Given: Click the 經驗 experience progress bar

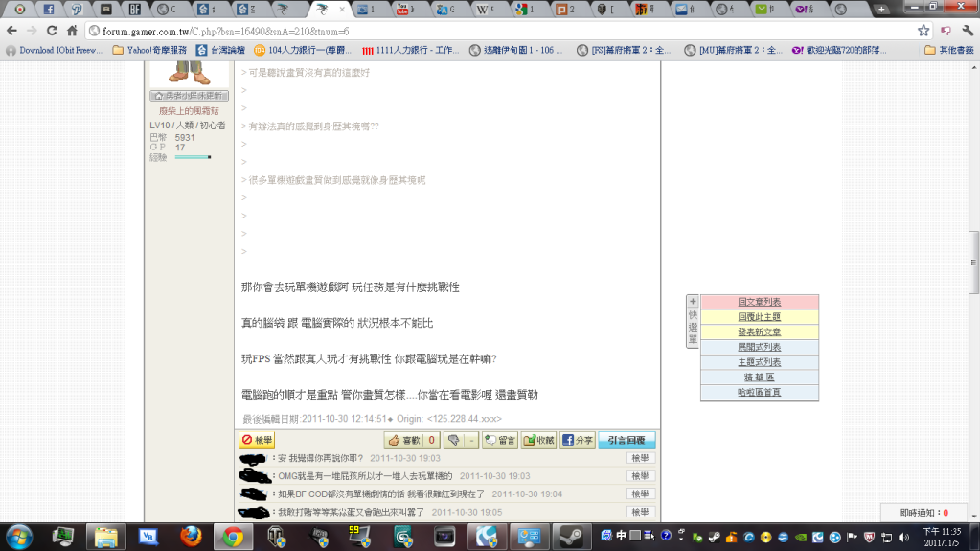Looking at the screenshot, I should 193,157.
